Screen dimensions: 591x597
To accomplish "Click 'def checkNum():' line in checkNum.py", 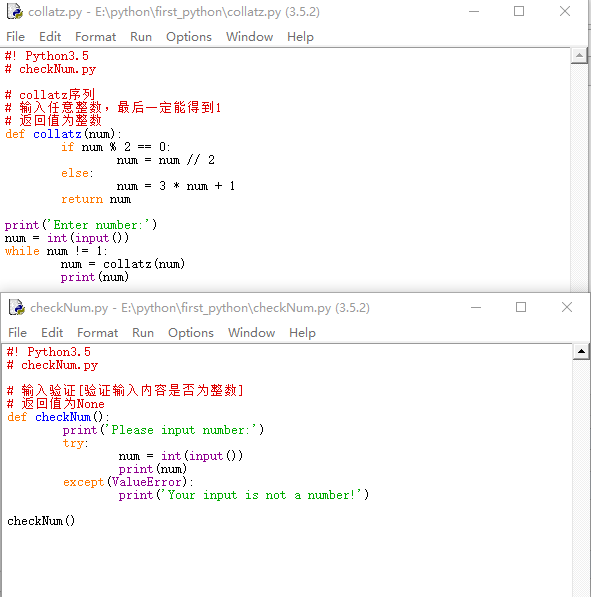I will click(58, 417).
